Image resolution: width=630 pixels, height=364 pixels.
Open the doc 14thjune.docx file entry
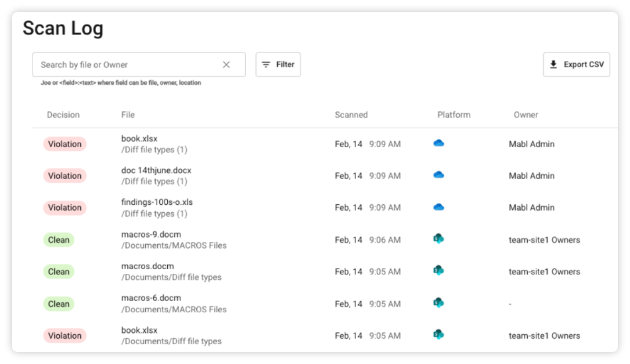coord(156,170)
